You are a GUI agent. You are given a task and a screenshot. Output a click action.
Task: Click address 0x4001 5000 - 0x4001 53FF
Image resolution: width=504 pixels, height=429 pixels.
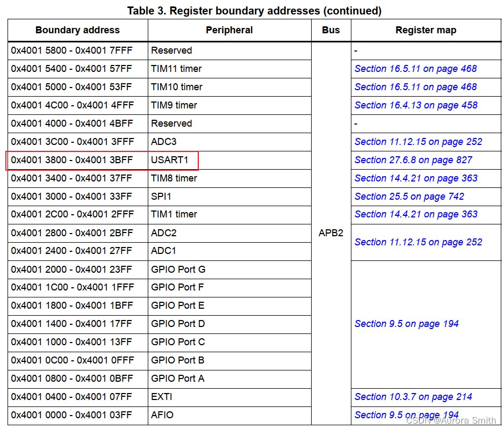point(71,87)
